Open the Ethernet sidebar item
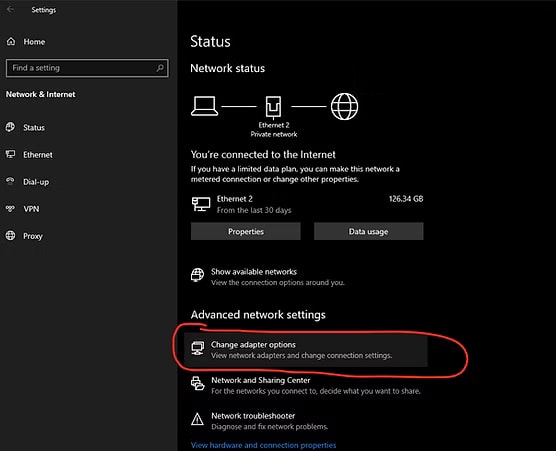This screenshot has height=451, width=556. click(38, 155)
